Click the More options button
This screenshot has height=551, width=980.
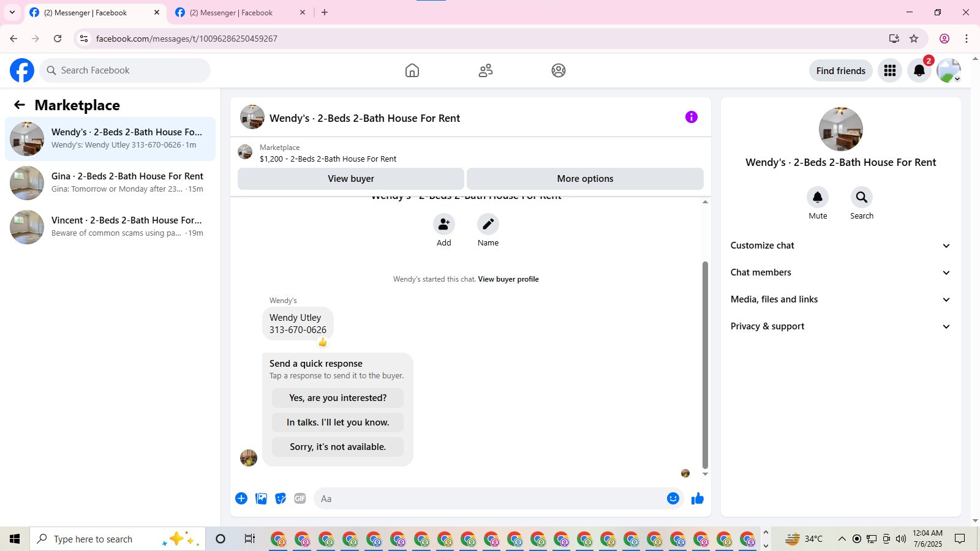585,179
